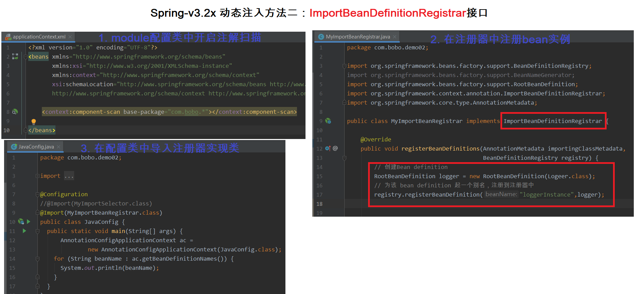Collapse imports fold marker in MyImportBeanRegistrar line 3
The height and width of the screenshot is (294, 644).
344,66
